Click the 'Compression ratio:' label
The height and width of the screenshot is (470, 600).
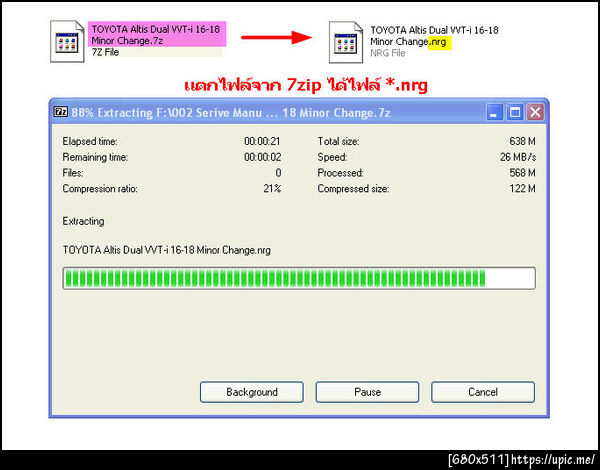tap(100, 189)
